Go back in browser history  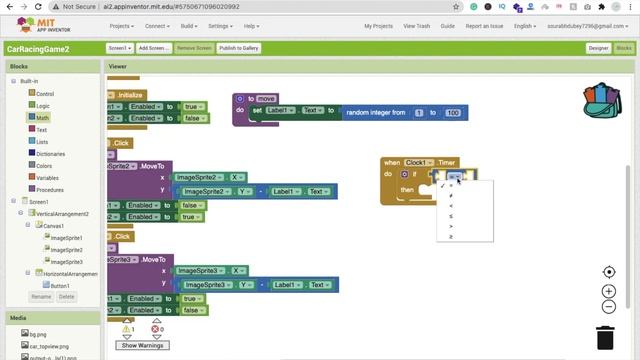pyautogui.click(x=10, y=7)
